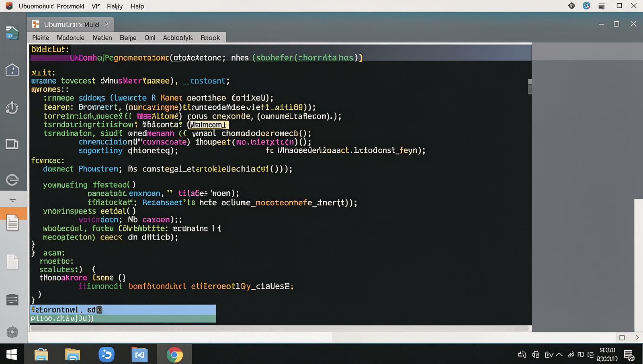Open the Metlen menu
This screenshot has height=364, width=643.
click(x=102, y=38)
